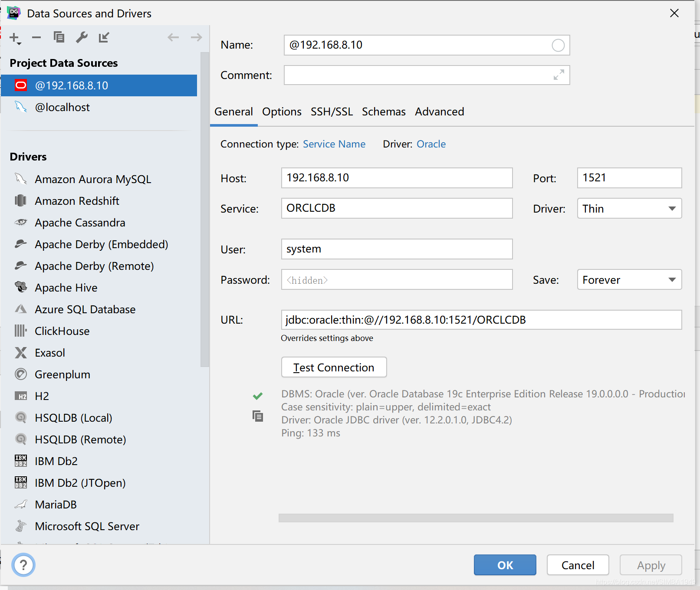The image size is (700, 590).
Task: Open help with question mark button
Action: tap(23, 565)
